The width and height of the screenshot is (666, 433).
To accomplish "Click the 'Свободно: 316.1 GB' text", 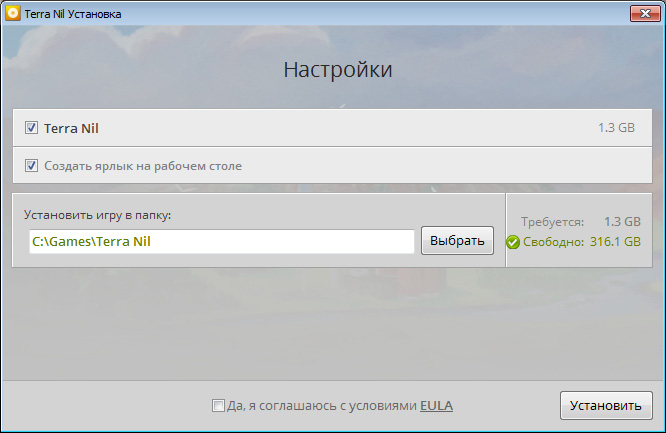I will click(581, 242).
